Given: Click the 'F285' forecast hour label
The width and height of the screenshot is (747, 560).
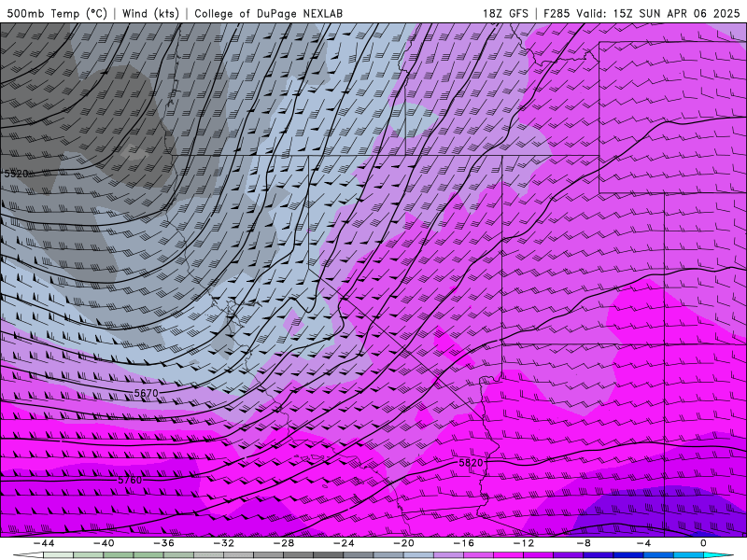Looking at the screenshot, I should (x=557, y=13).
